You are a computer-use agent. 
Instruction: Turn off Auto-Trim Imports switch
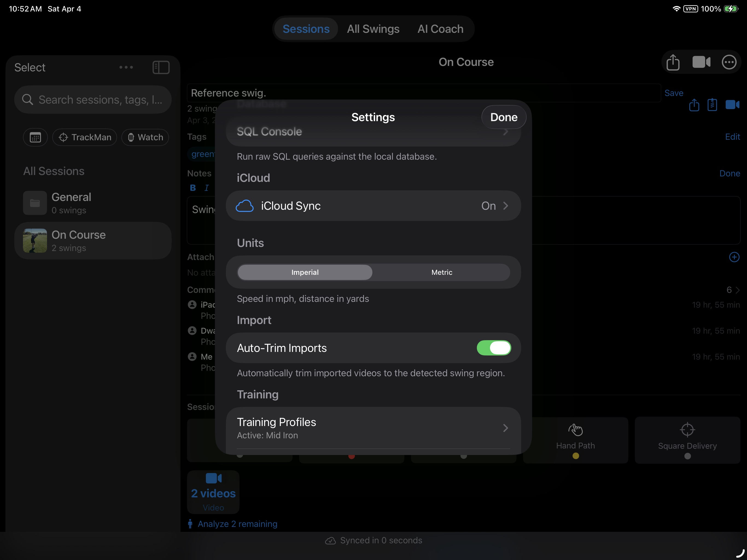pyautogui.click(x=494, y=348)
